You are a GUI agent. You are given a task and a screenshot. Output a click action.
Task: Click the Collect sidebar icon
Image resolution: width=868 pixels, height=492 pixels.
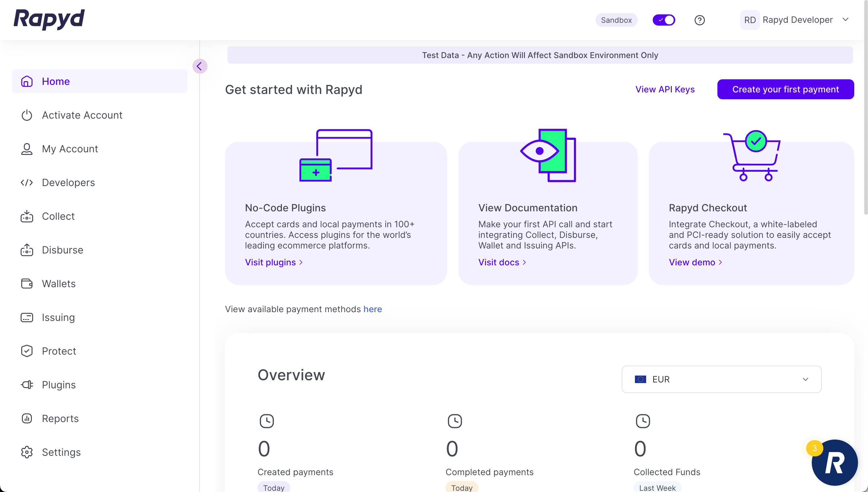click(27, 216)
